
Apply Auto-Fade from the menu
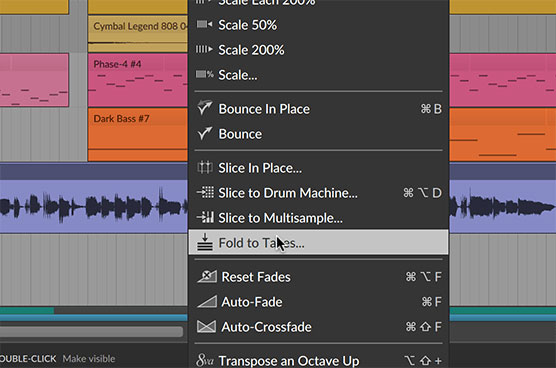coord(318,302)
